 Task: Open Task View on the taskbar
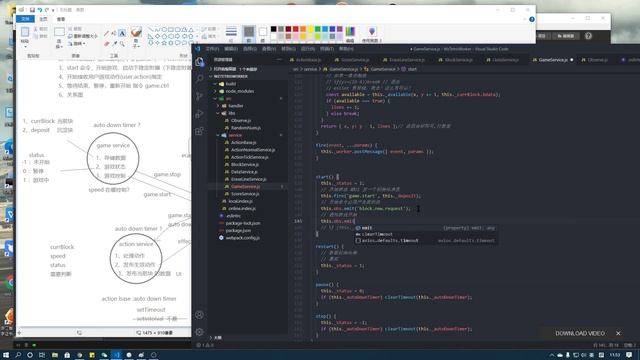point(42,355)
